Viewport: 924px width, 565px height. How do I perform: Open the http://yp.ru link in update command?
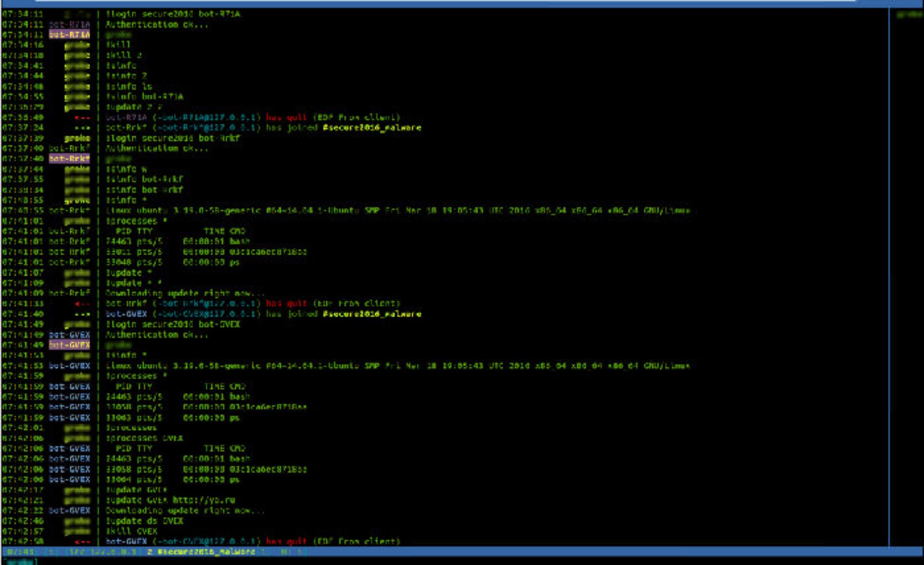tap(204, 501)
